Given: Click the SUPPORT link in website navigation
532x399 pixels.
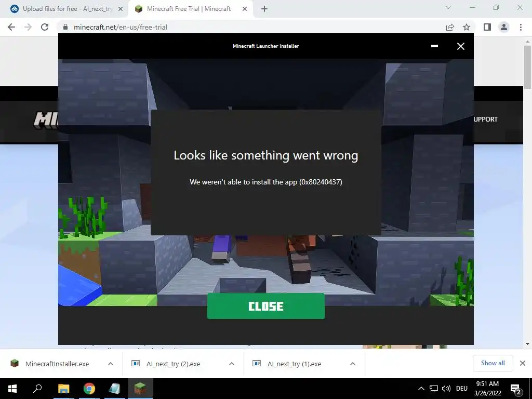Looking at the screenshot, I should (485, 119).
